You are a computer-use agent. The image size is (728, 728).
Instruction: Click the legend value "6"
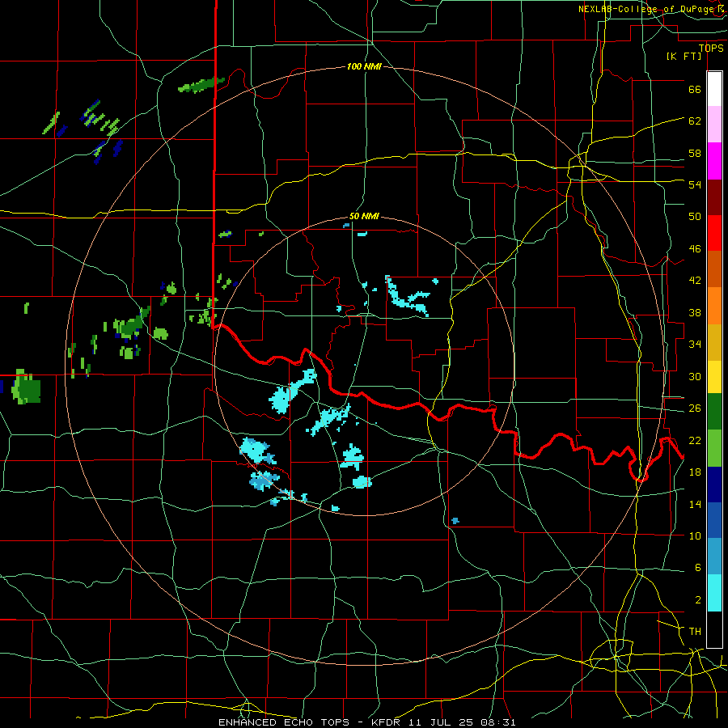click(697, 568)
